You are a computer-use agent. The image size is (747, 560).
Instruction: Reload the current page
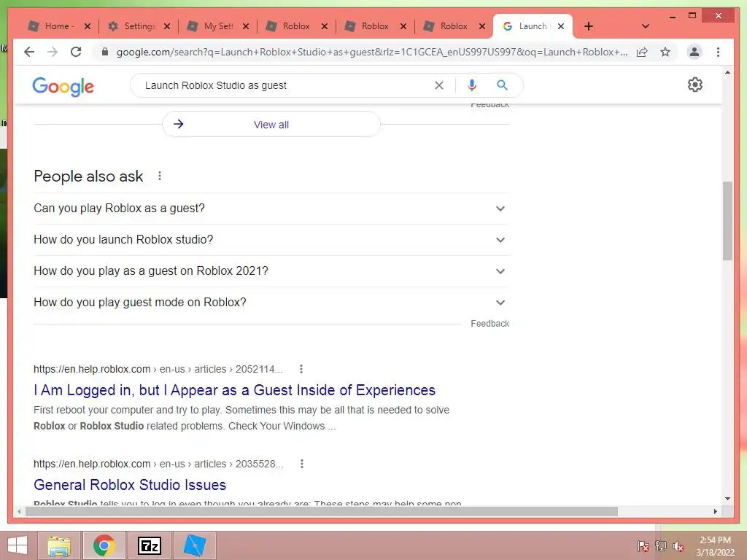click(76, 52)
